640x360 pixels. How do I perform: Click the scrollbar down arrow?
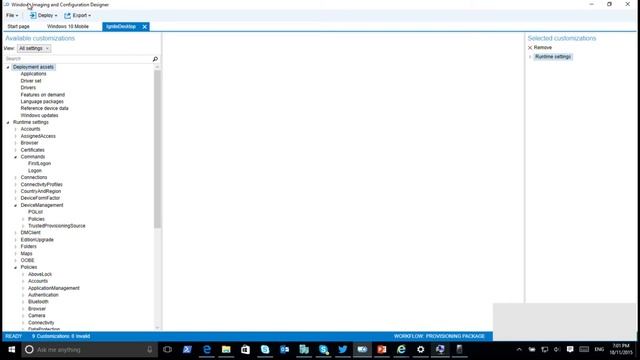coord(158,327)
